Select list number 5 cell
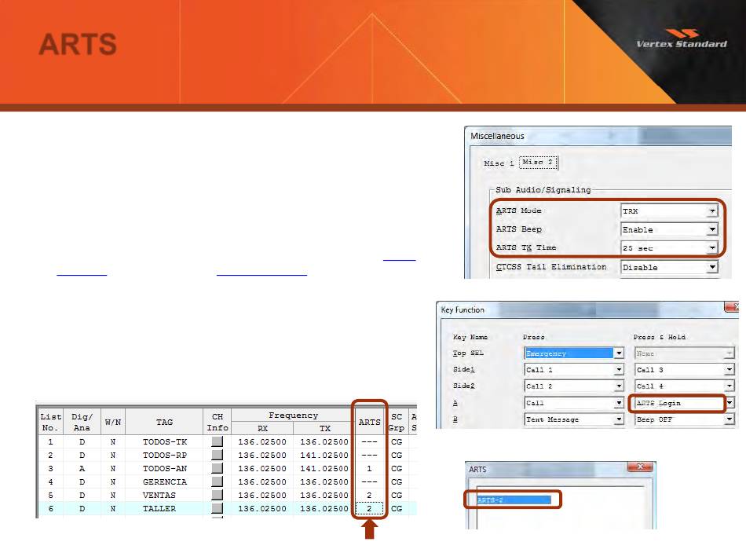 pos(50,496)
